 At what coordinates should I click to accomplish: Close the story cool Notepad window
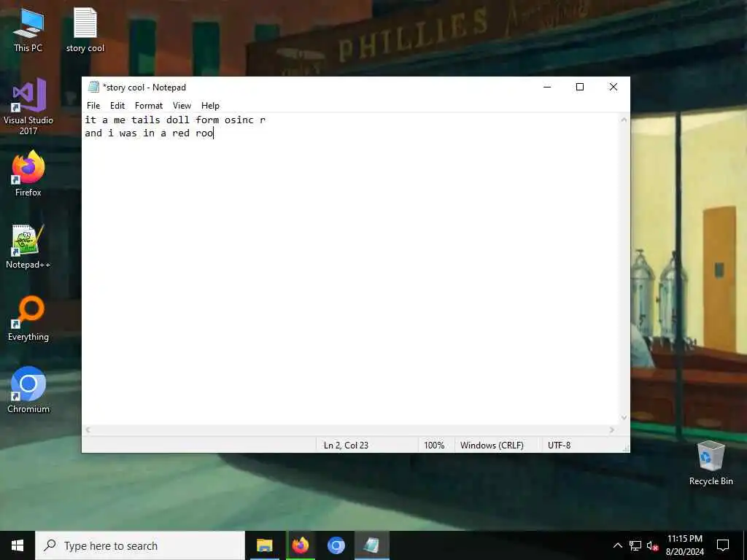point(614,87)
